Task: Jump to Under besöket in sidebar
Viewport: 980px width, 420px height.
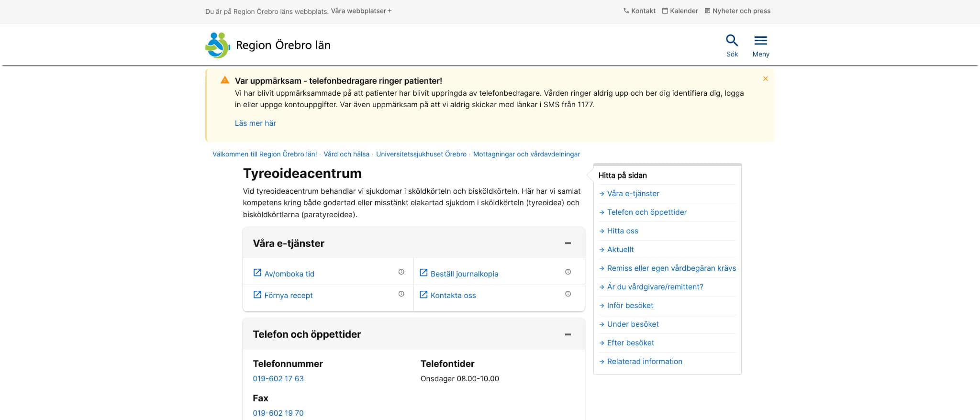Action: tap(633, 324)
